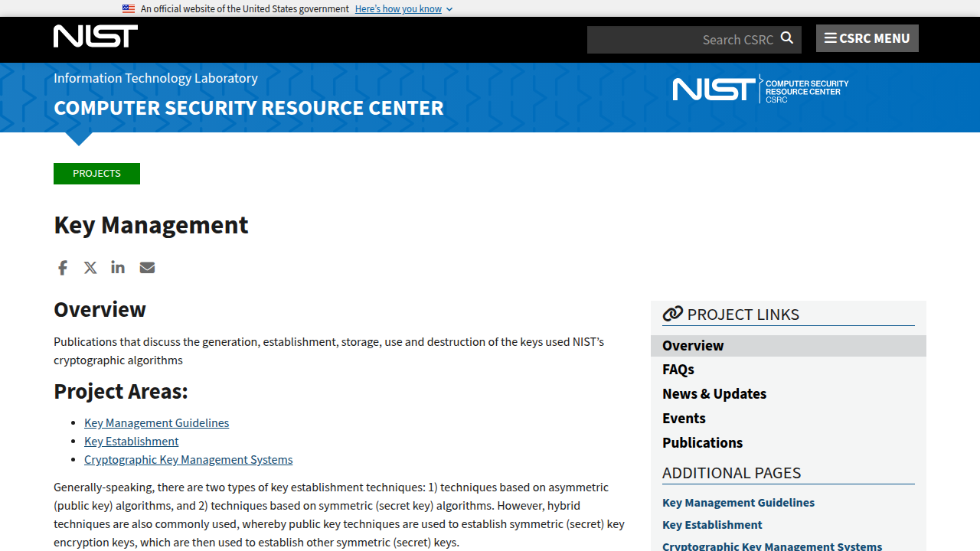Click the search magnifying glass icon
The image size is (980, 551).
pos(787,38)
